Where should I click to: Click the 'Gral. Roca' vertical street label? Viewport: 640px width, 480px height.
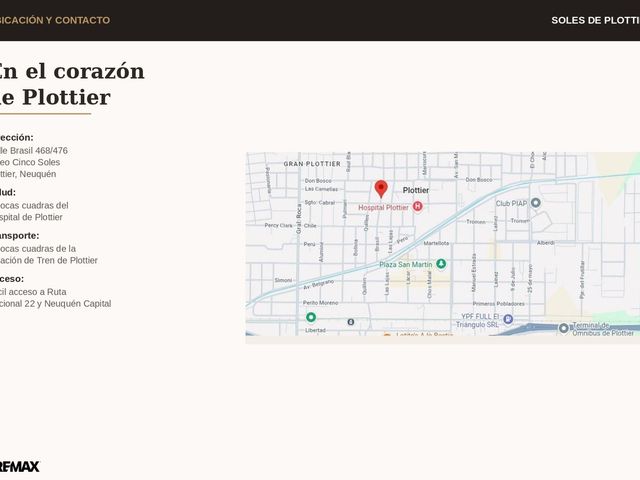(x=298, y=219)
